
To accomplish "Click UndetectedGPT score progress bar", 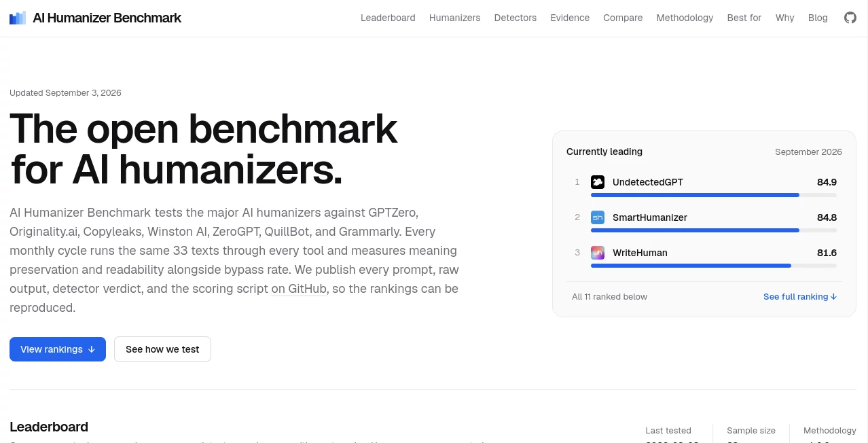I will tap(714, 195).
